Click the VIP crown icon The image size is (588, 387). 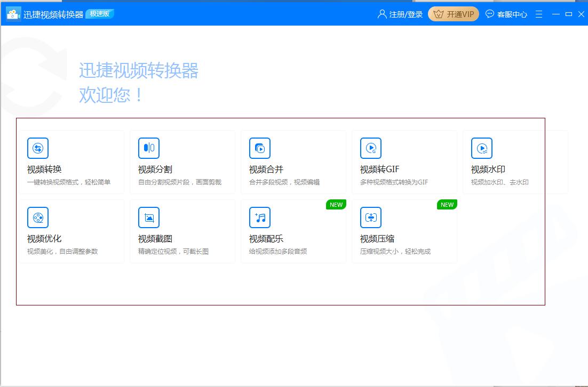[x=439, y=14]
